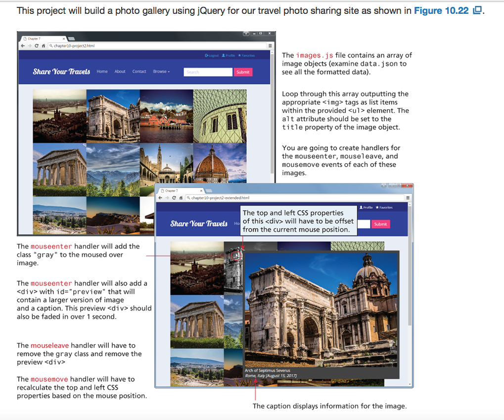This screenshot has height=420, width=504.
Task: Open the Chrome hamburger menu icon
Action: (x=270, y=45)
